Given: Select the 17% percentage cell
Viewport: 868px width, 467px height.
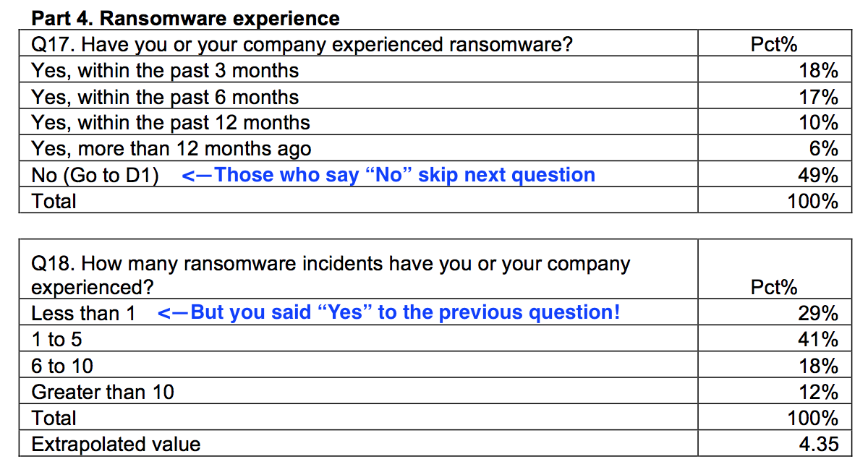Looking at the screenshot, I should tap(819, 97).
